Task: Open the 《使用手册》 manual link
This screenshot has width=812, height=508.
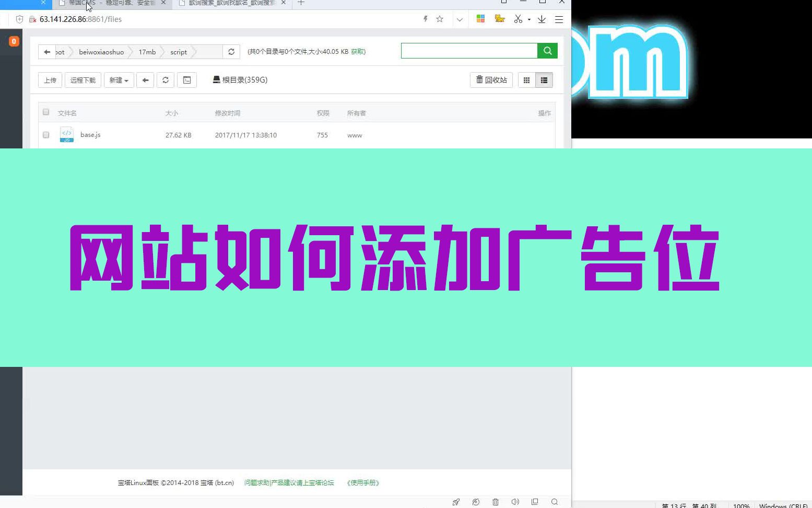Action: 363,483
